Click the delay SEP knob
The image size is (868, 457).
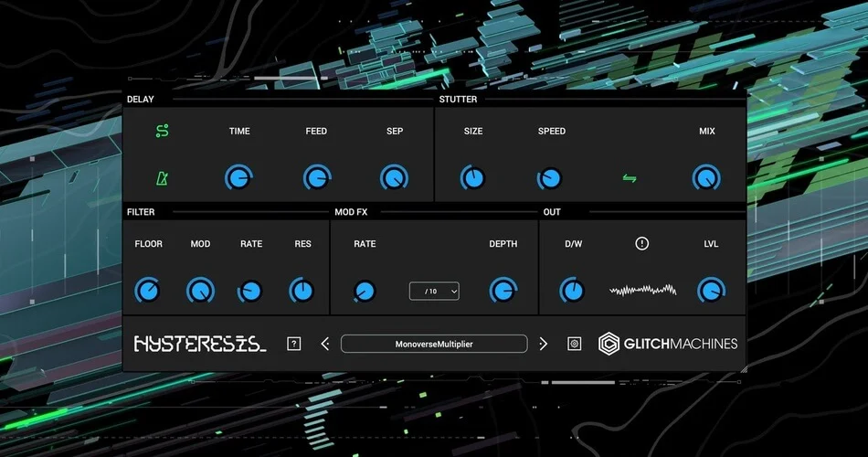pyautogui.click(x=394, y=178)
